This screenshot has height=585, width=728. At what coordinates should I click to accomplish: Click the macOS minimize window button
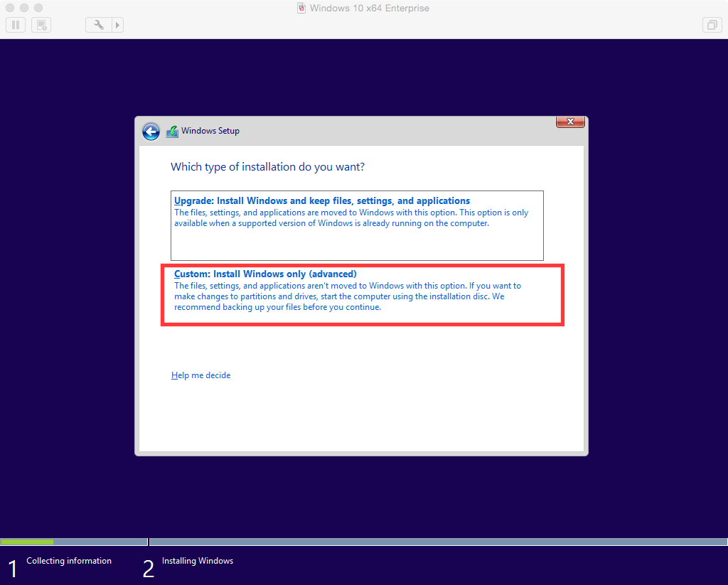tap(24, 8)
